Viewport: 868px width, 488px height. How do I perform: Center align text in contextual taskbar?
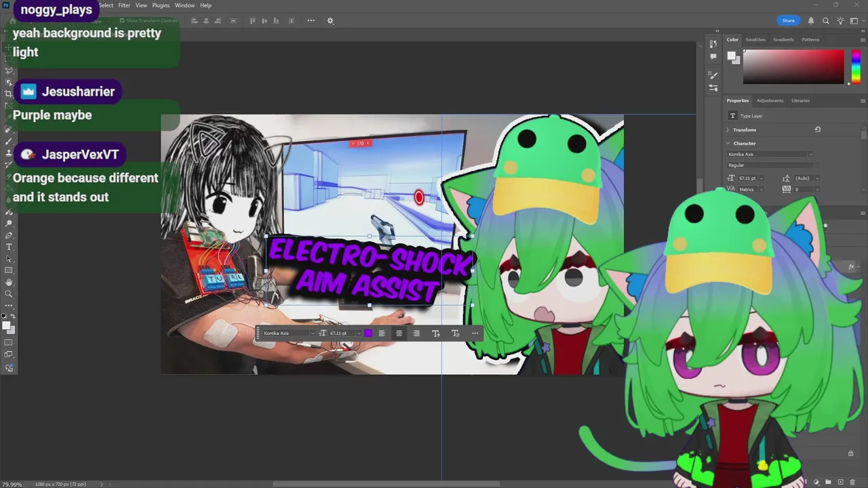[399, 333]
